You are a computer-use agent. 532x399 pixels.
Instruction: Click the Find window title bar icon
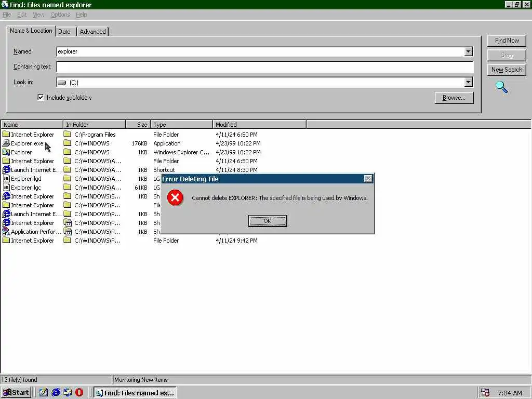point(4,4)
